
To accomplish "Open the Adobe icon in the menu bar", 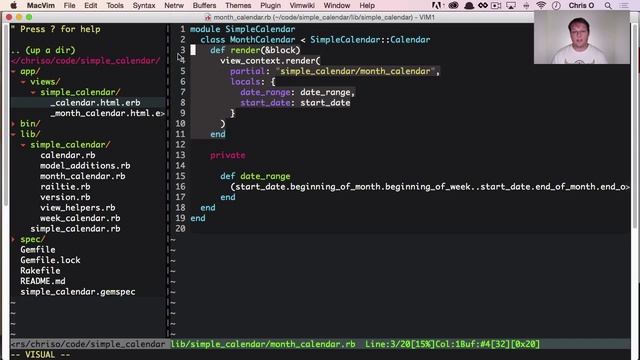I will tap(436, 5).
